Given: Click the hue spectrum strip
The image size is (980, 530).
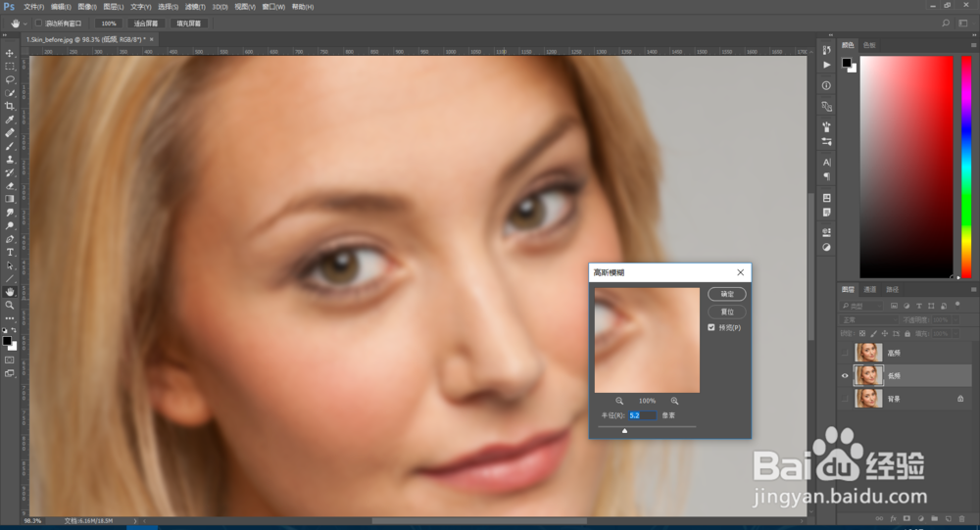Looking at the screenshot, I should coord(966,167).
